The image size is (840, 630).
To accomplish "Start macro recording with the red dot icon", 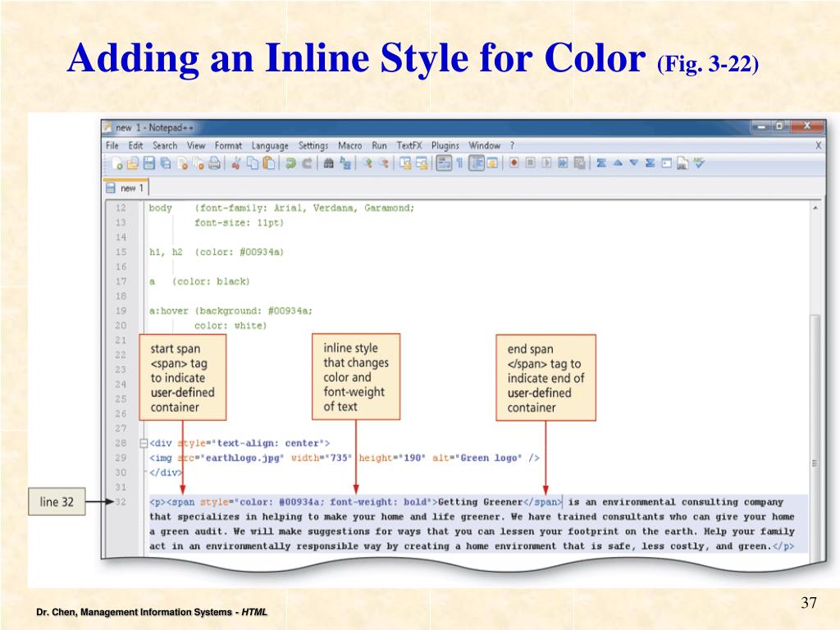I will coord(514,162).
